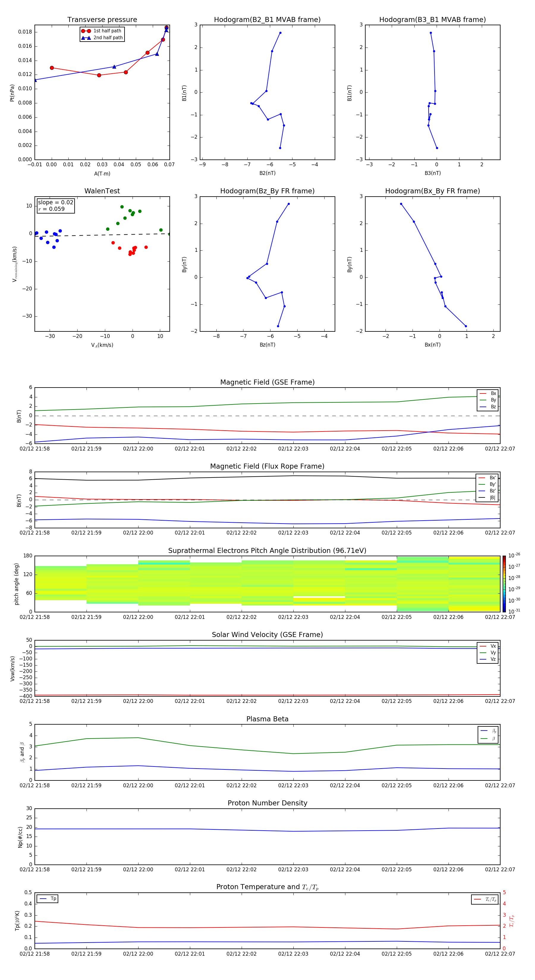The width and height of the screenshot is (535, 980).
Task: Click the 'Bz(nT)' x-axis label
Action: click(267, 345)
